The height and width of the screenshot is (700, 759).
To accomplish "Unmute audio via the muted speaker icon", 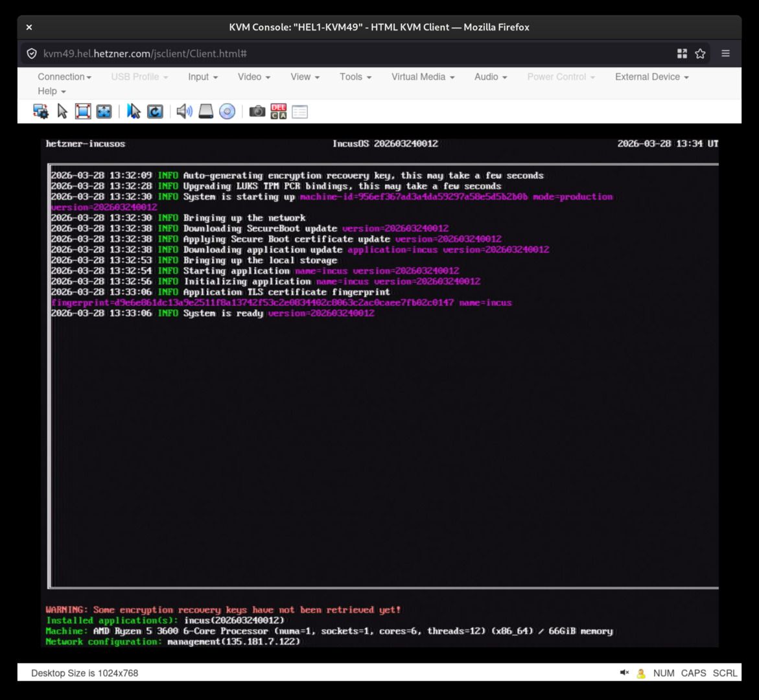I will coord(624,673).
